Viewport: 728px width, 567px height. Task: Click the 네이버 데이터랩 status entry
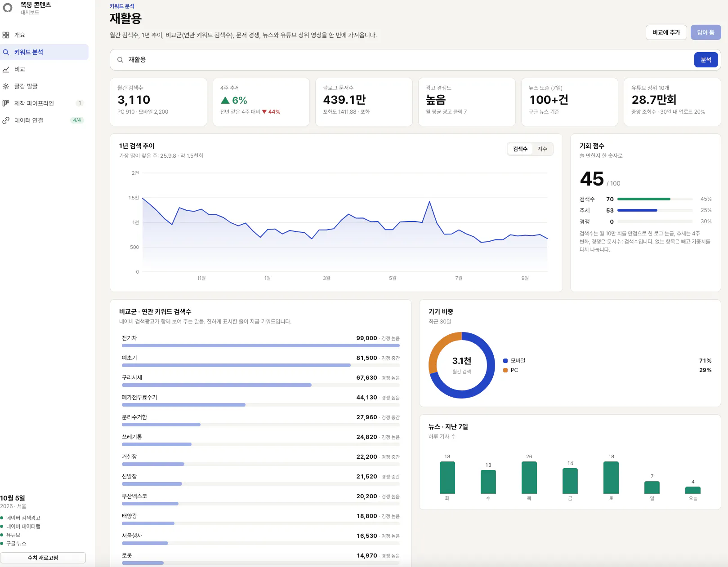click(x=21, y=527)
